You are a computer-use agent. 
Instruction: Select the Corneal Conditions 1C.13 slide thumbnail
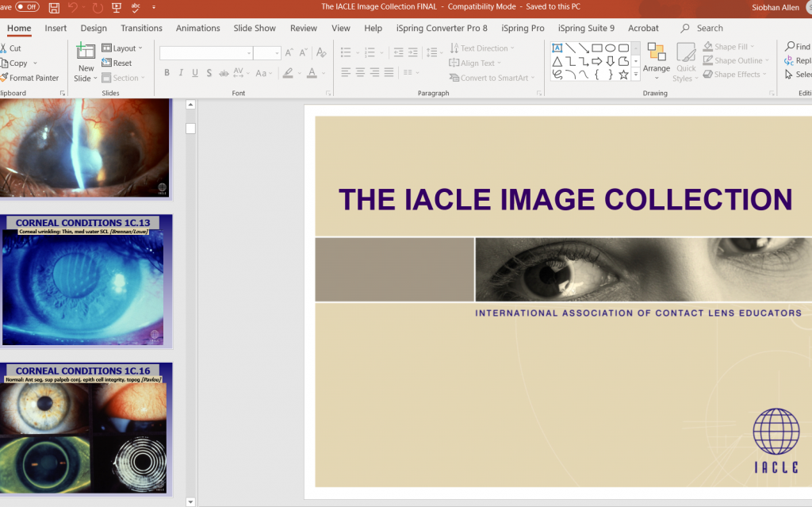pyautogui.click(x=86, y=281)
